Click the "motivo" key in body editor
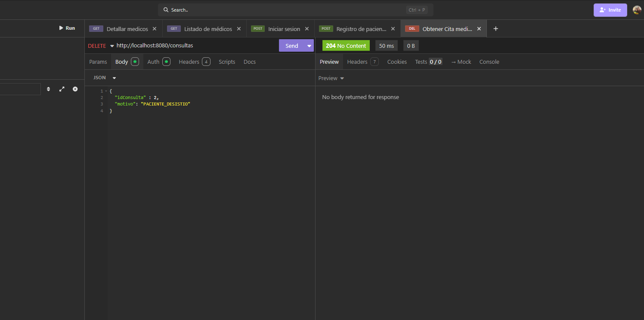This screenshot has height=320, width=644. click(x=125, y=104)
